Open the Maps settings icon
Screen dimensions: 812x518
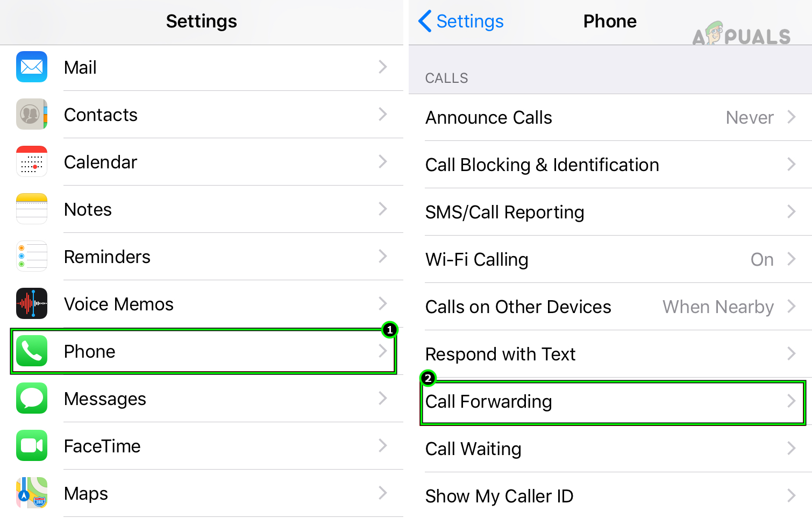32,493
